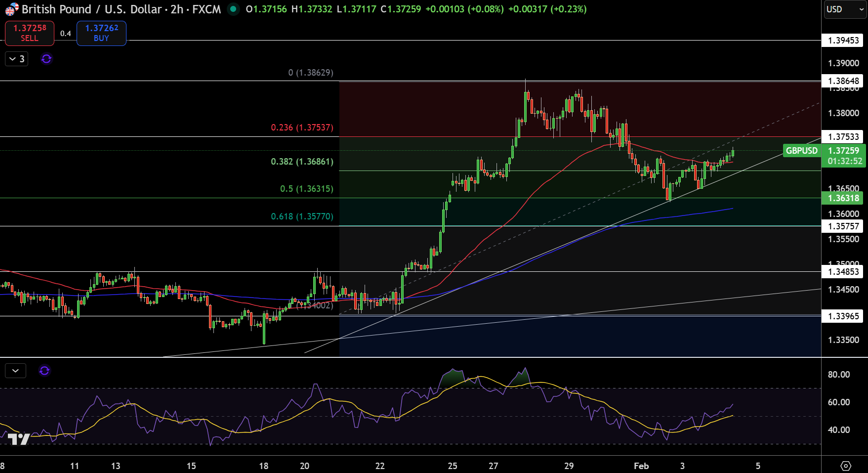This screenshot has height=473, width=868.
Task: Collapse the RSI pane legend chevron
Action: 15,371
